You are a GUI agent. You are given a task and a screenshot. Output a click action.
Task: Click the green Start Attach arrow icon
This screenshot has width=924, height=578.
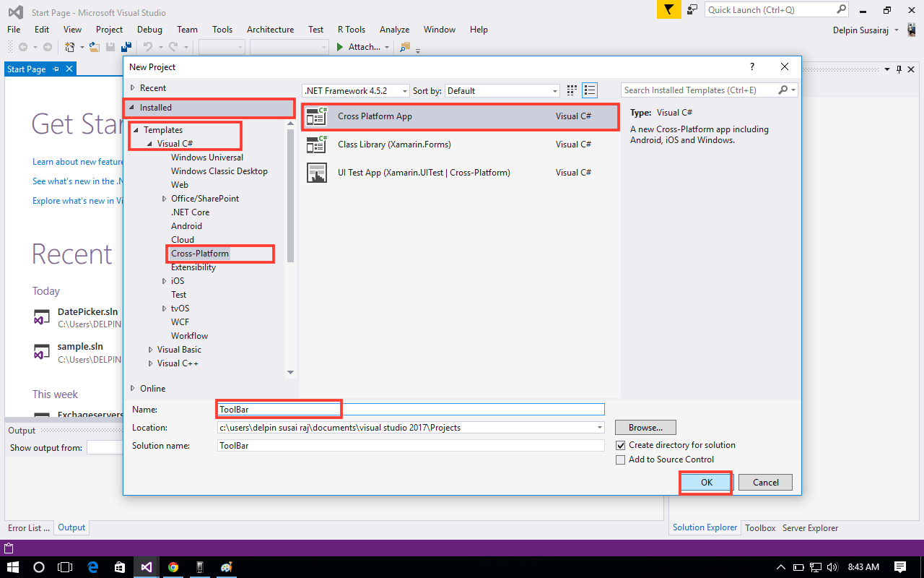(x=341, y=47)
